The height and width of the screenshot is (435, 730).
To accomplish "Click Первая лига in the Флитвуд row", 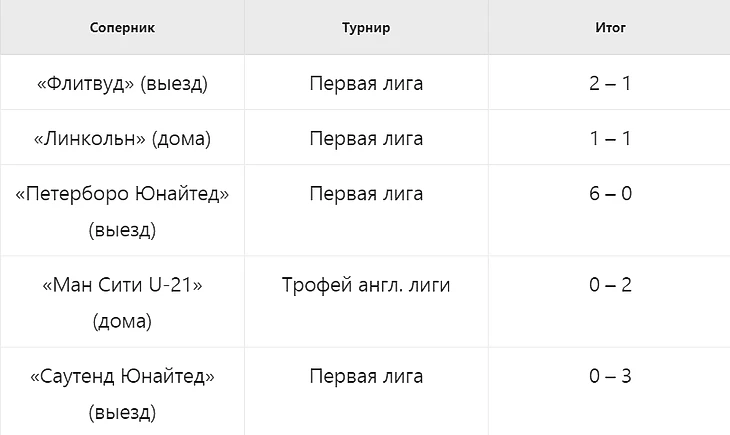I will coord(366,83).
